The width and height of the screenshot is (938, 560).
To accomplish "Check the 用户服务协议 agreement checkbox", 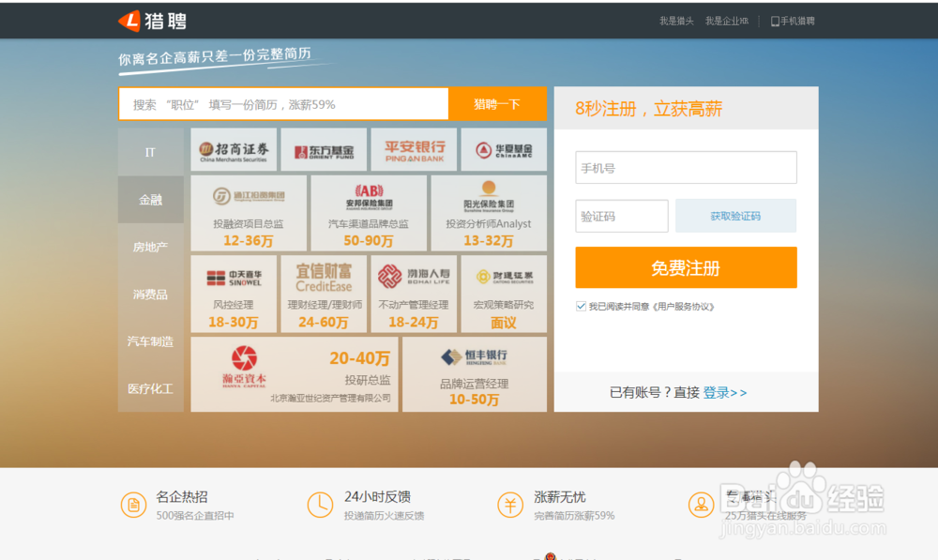I will 582,305.
